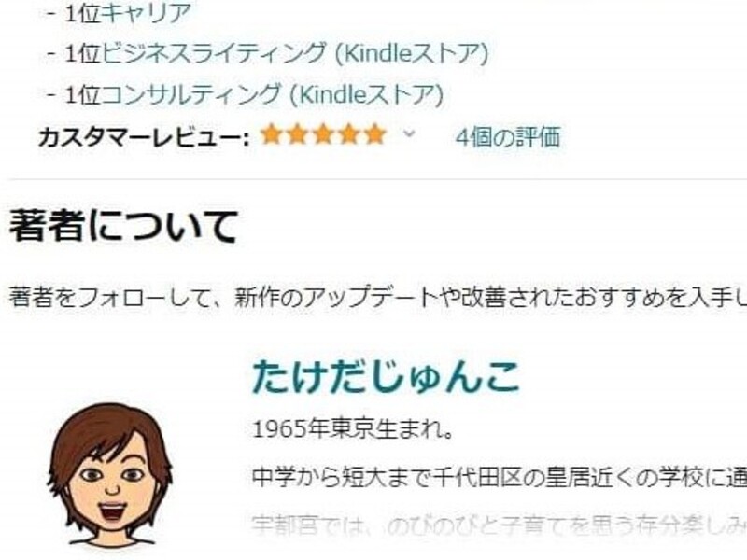The width and height of the screenshot is (747, 560).
Task: Click the (Kindleストア) text after コンサルティング
Action: coord(366,94)
